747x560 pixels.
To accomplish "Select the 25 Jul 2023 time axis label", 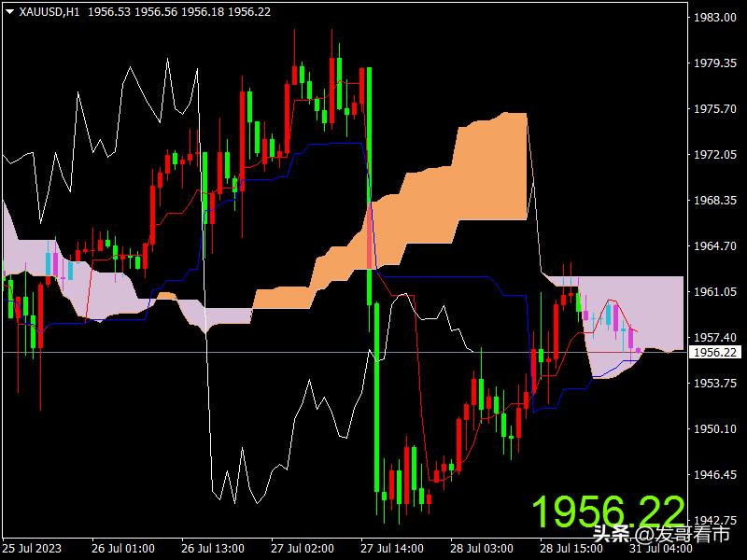I will (32, 549).
